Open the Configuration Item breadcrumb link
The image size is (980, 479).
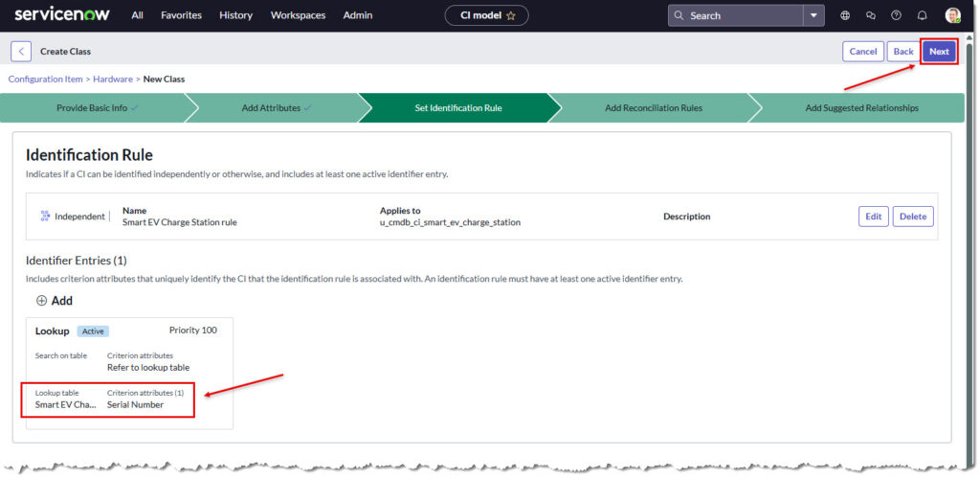(42, 79)
